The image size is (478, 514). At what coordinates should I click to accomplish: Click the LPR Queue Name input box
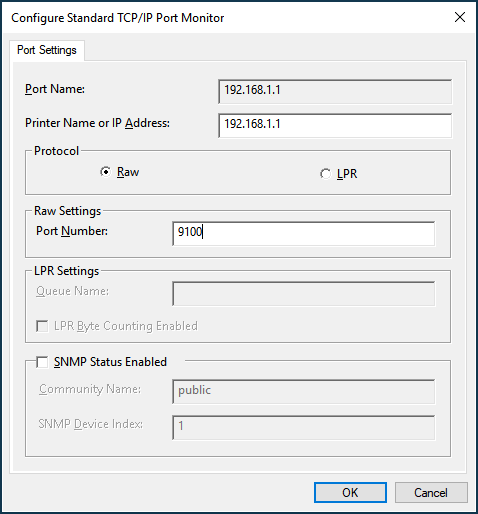tap(304, 294)
